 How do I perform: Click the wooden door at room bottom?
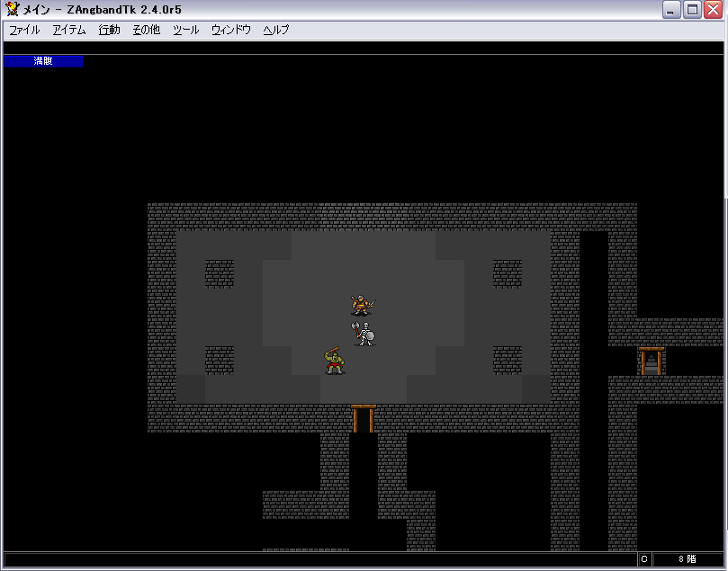click(x=363, y=419)
